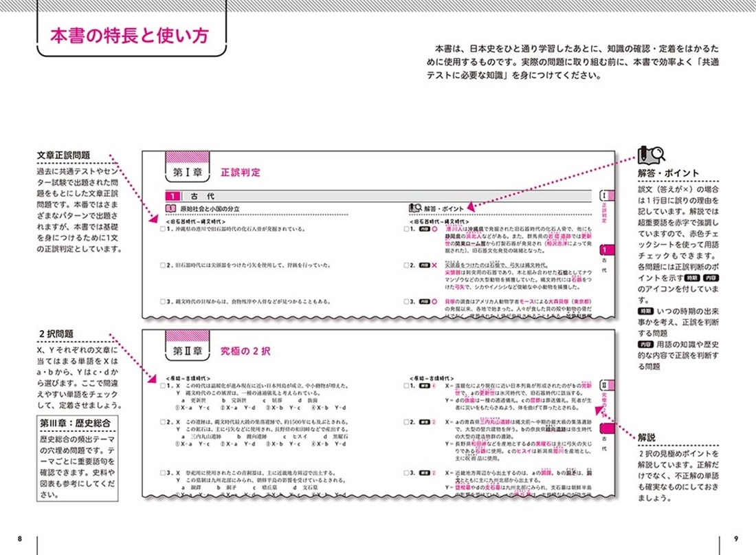Tick the checkbox for question 3 about 縄文時代の貝塚
This screenshot has height=555, width=756.
(163, 302)
